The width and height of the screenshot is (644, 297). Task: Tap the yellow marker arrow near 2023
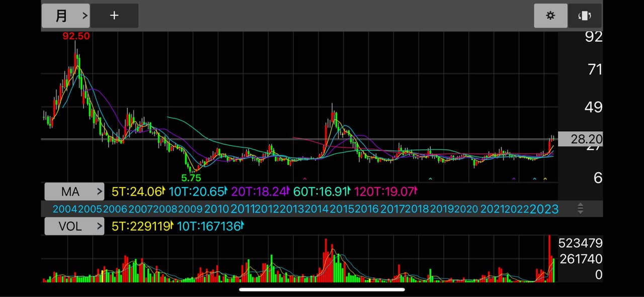(545, 179)
